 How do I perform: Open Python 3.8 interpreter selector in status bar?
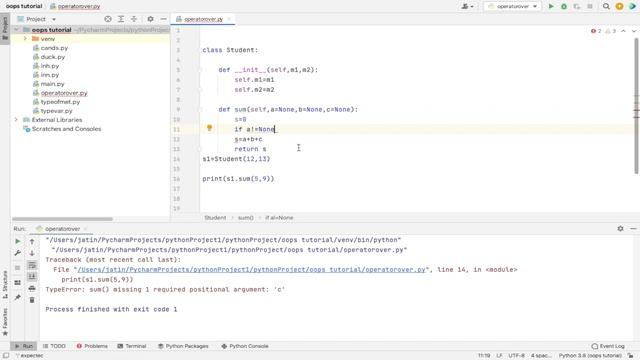pyautogui.click(x=590, y=356)
